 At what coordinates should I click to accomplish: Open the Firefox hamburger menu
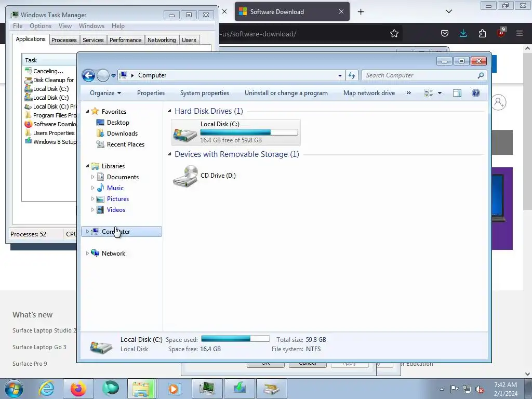pyautogui.click(x=519, y=33)
